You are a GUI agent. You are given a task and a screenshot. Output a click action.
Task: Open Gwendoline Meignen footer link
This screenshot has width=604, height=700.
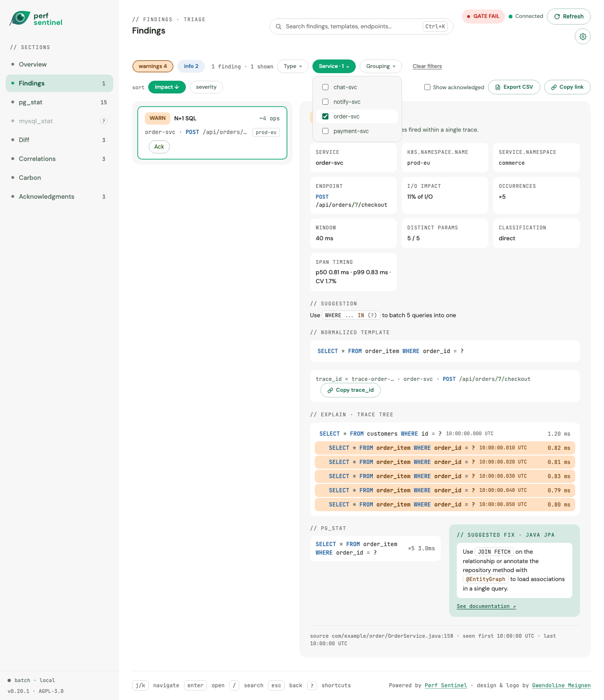point(561,685)
